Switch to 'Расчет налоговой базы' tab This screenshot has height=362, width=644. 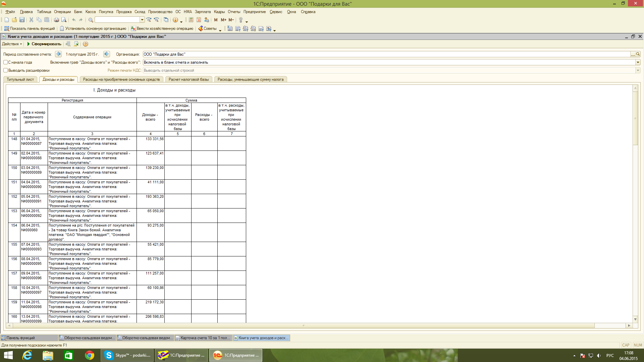tap(189, 80)
